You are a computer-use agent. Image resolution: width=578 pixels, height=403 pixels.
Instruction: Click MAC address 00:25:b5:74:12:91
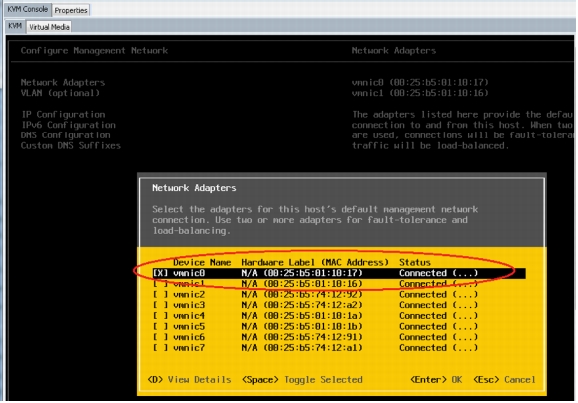pos(313,337)
